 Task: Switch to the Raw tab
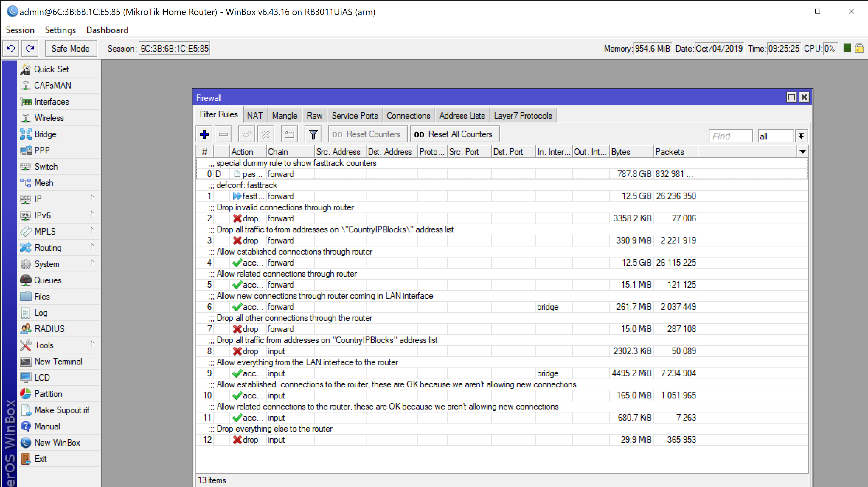point(314,116)
